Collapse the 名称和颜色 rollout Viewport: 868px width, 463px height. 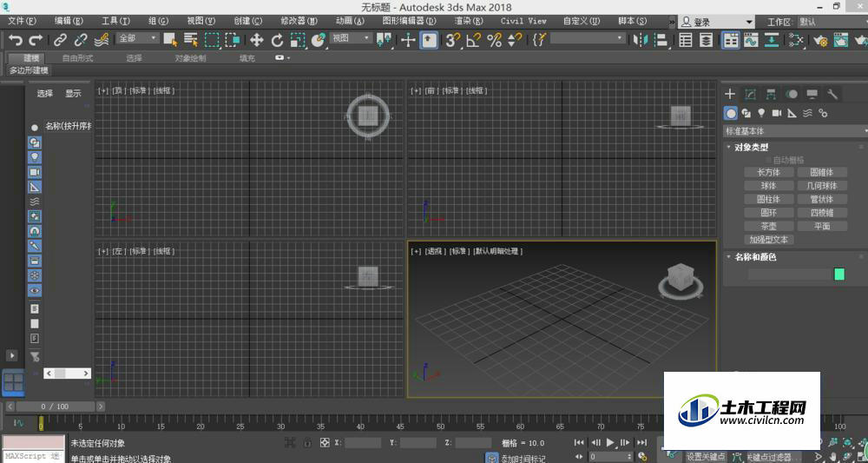point(755,257)
